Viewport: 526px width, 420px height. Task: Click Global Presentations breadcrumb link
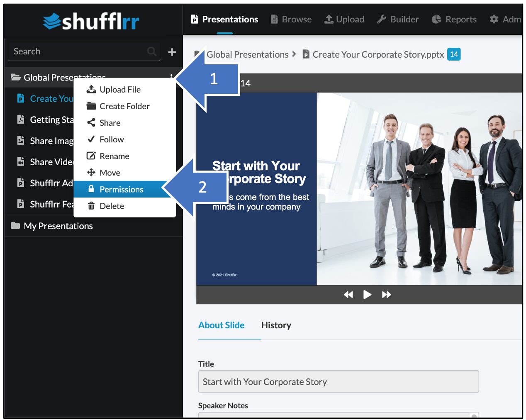247,54
